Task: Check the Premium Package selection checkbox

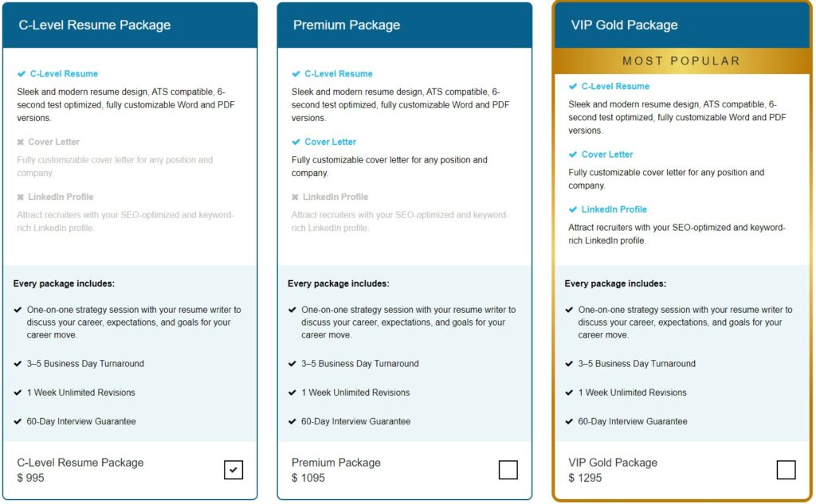Action: tap(508, 470)
